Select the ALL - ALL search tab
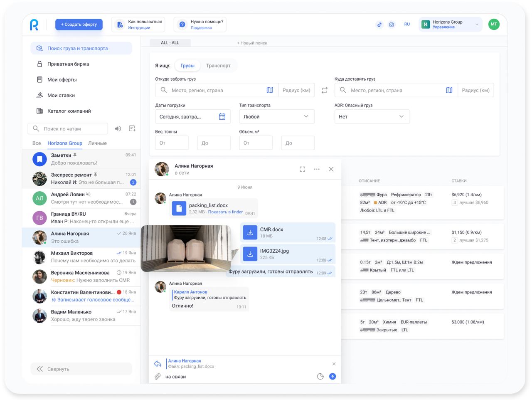532x402 pixels. [170, 42]
